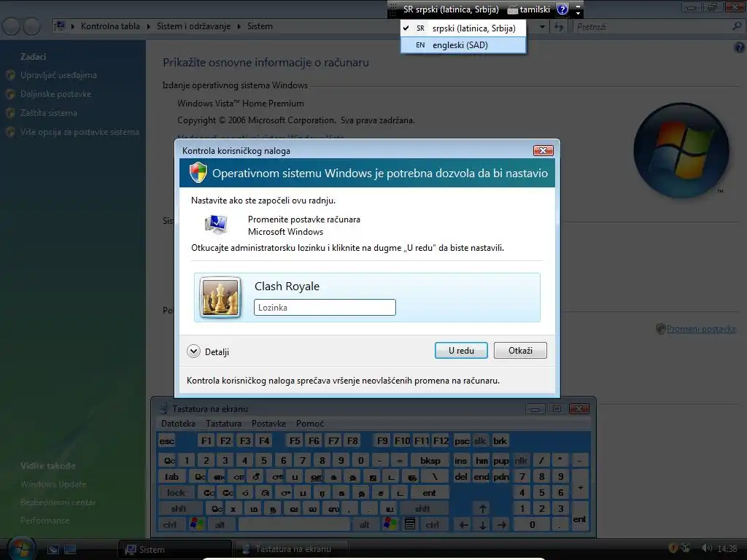747x560 pixels.
Task: Toggle the nlk key on keypad
Action: (521, 461)
